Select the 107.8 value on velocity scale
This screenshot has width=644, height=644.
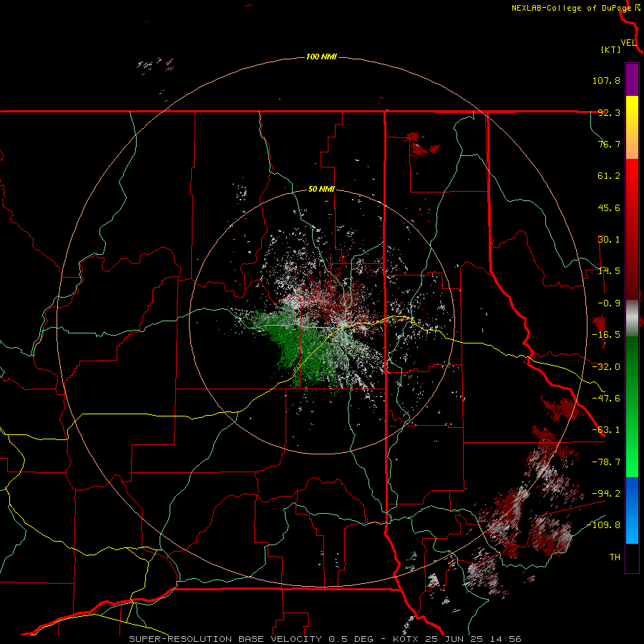click(x=606, y=80)
